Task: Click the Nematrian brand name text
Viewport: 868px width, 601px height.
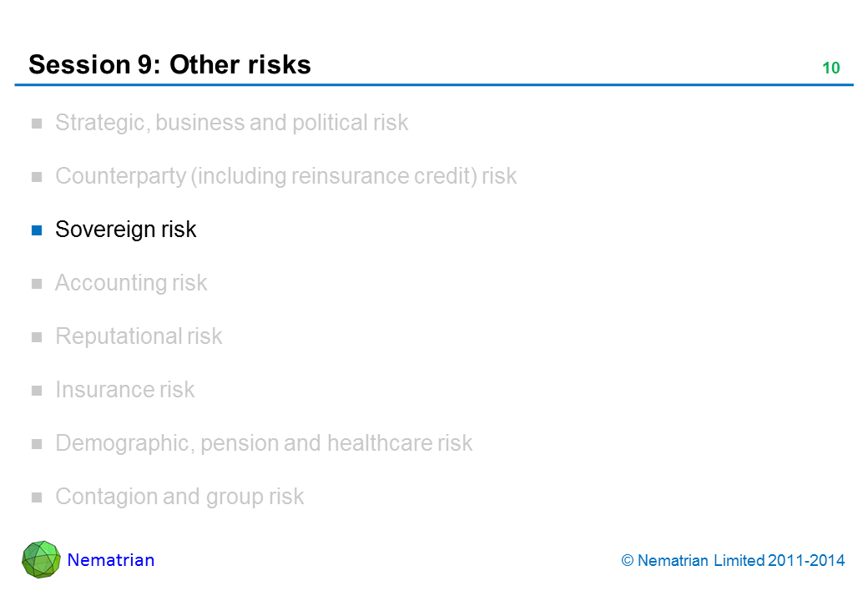Action: click(111, 560)
